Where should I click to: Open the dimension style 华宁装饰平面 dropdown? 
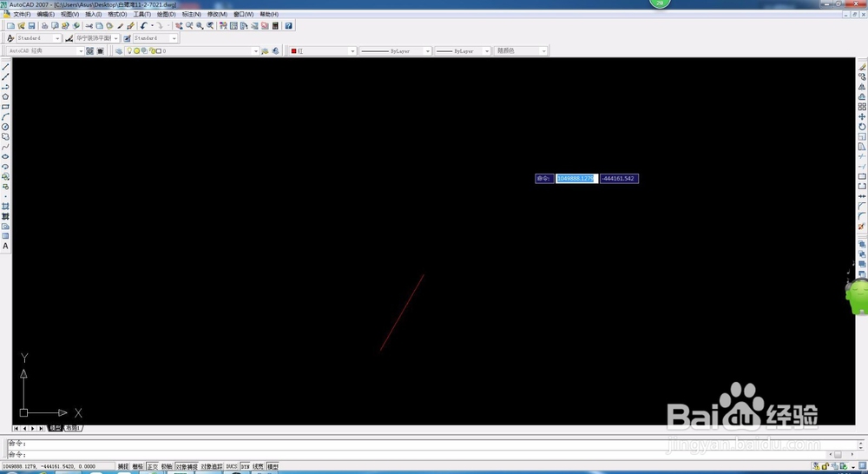click(115, 38)
